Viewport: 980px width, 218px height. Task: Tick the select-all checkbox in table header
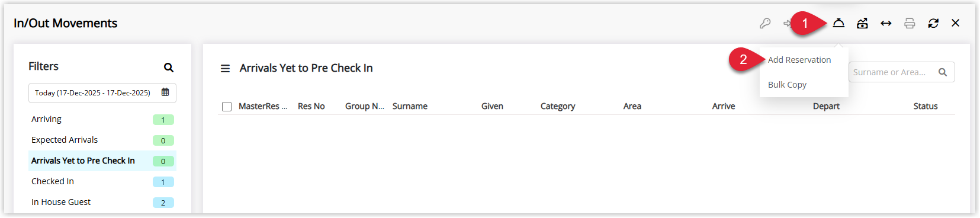(x=227, y=107)
